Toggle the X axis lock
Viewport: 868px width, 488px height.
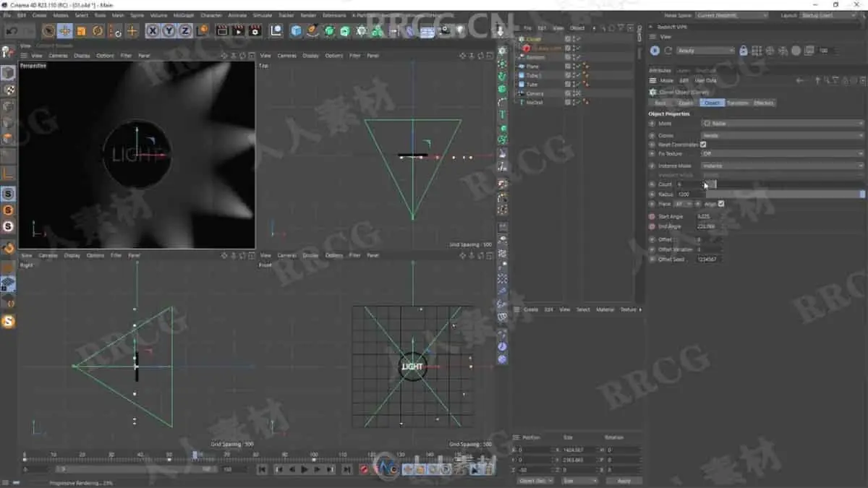pyautogui.click(x=153, y=30)
